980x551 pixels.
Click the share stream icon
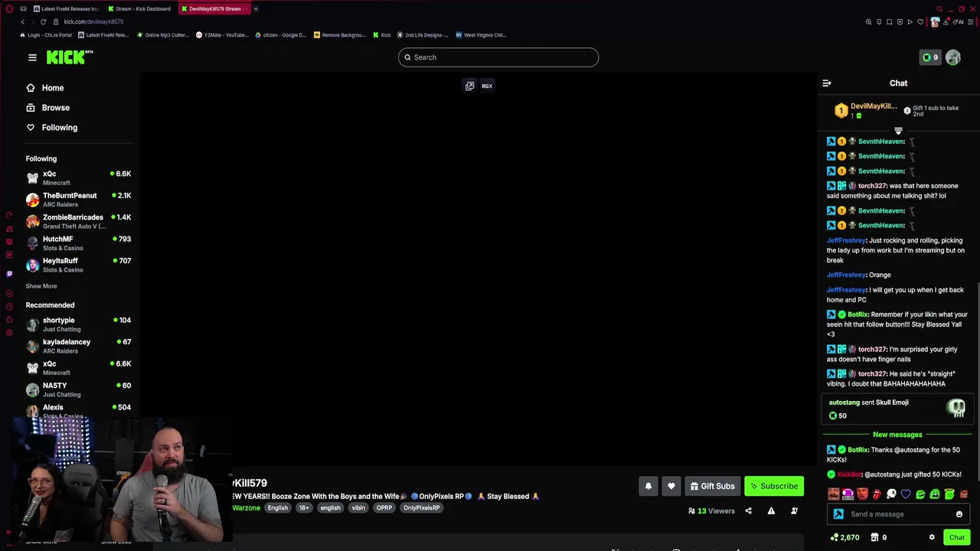[x=749, y=511]
